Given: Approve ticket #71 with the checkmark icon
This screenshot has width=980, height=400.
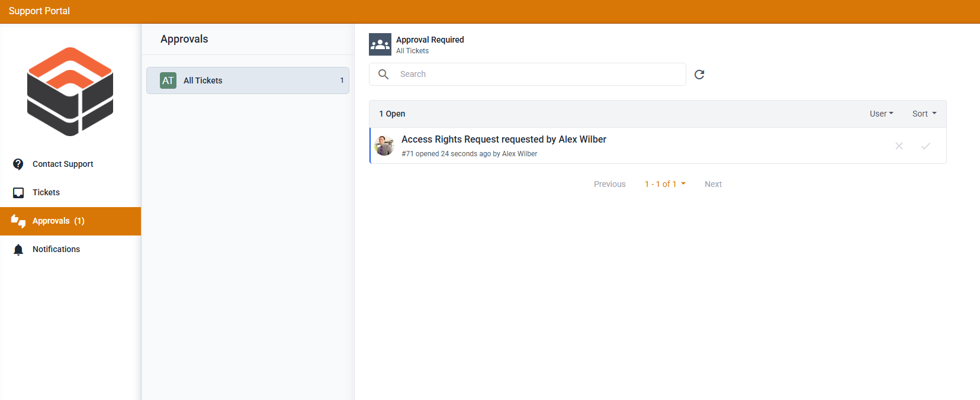Looking at the screenshot, I should [x=926, y=146].
